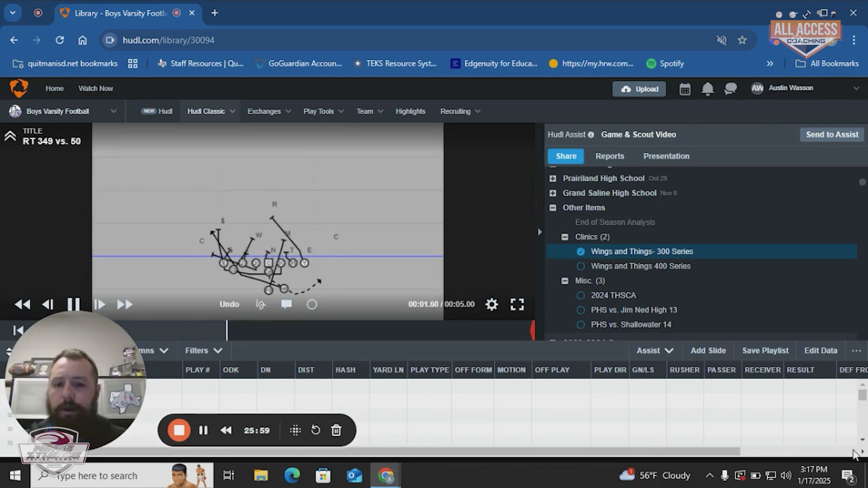
Task: Open the Team dropdown menu
Action: tap(369, 111)
